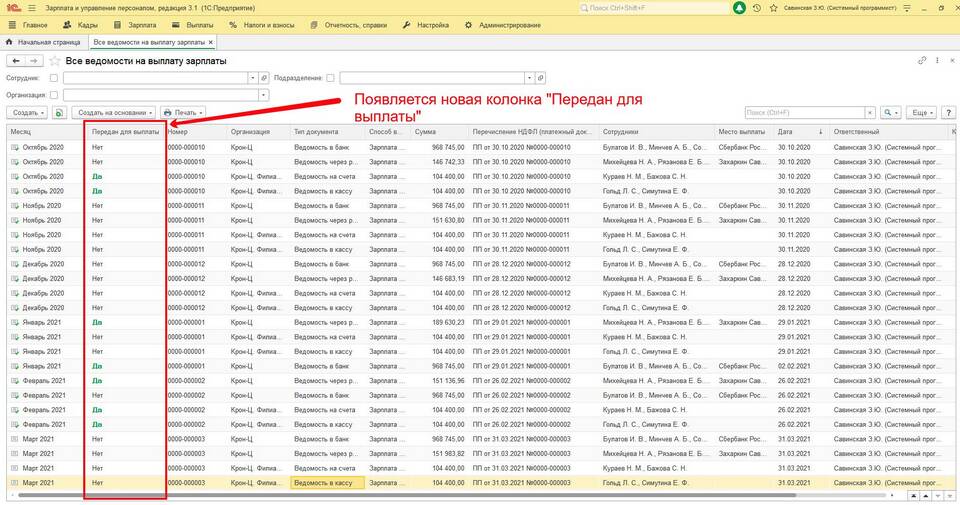Image resolution: width=960 pixels, height=505 pixels.
Task: Click the list search field Поиск (Ctrl+F)
Action: point(804,113)
